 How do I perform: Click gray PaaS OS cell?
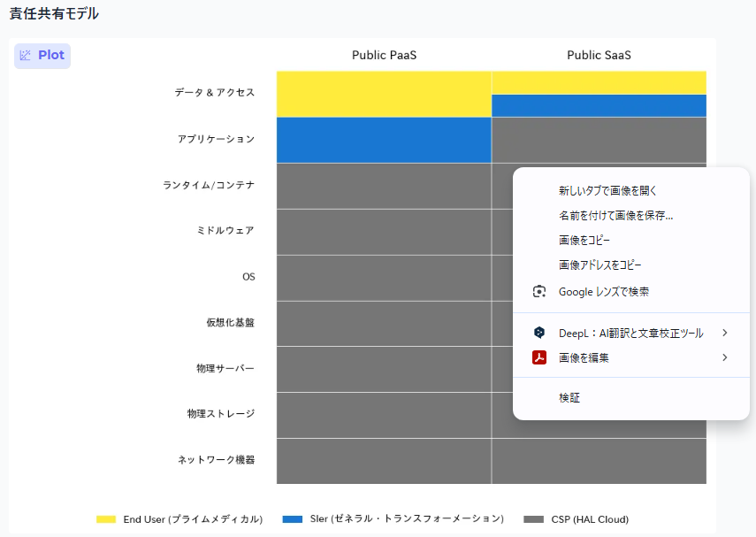pos(384,278)
